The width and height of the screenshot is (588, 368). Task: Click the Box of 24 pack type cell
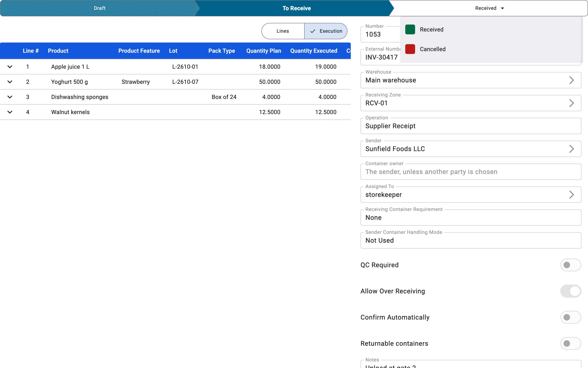click(x=224, y=97)
